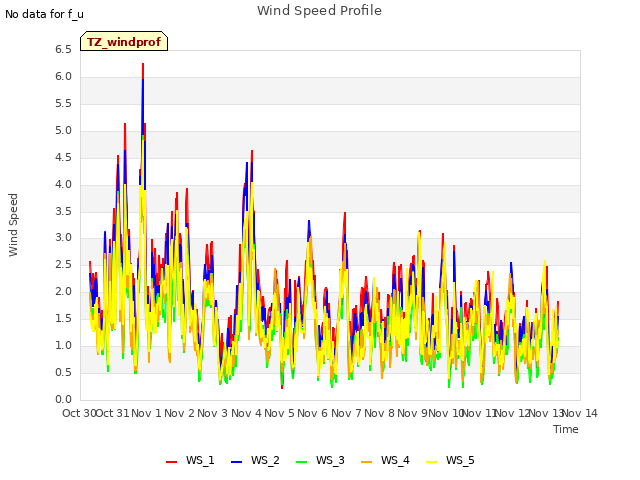Viewport: 640px width, 480px height.
Task: Select the 'No data for f_u' message
Action: tap(44, 14)
